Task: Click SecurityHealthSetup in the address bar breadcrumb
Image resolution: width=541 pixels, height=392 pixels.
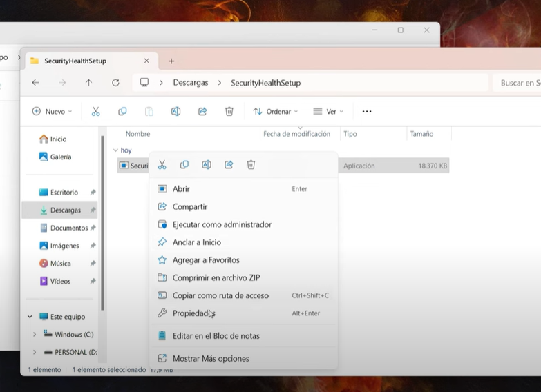Action: click(x=266, y=83)
